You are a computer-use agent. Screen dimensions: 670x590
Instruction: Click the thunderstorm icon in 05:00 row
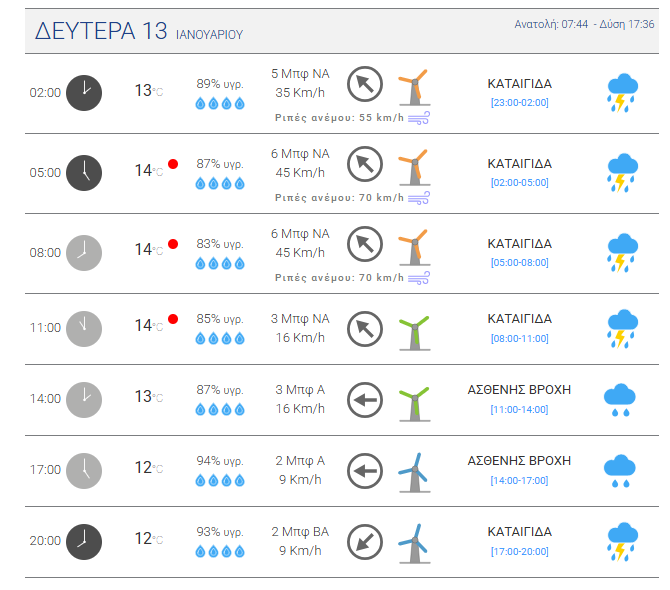pyautogui.click(x=623, y=173)
